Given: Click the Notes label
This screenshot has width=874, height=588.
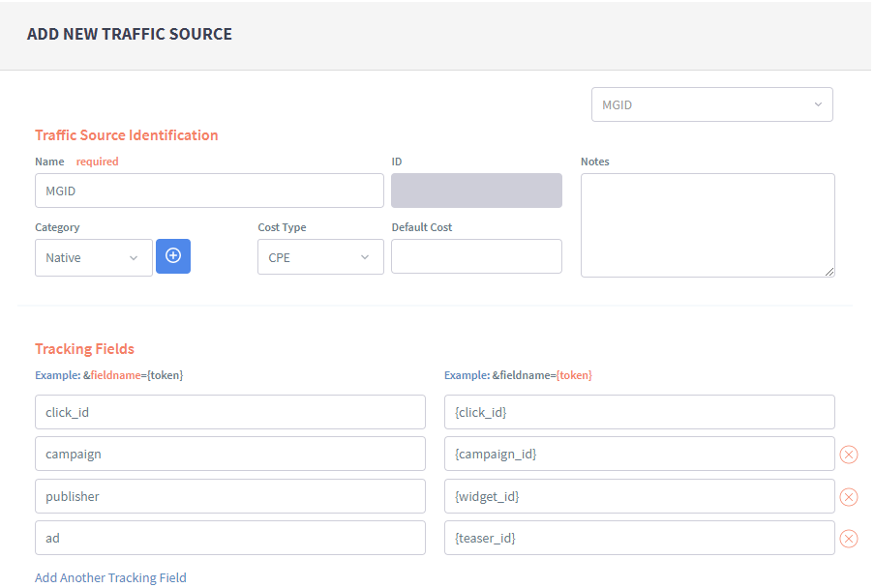Looking at the screenshot, I should click(594, 162).
